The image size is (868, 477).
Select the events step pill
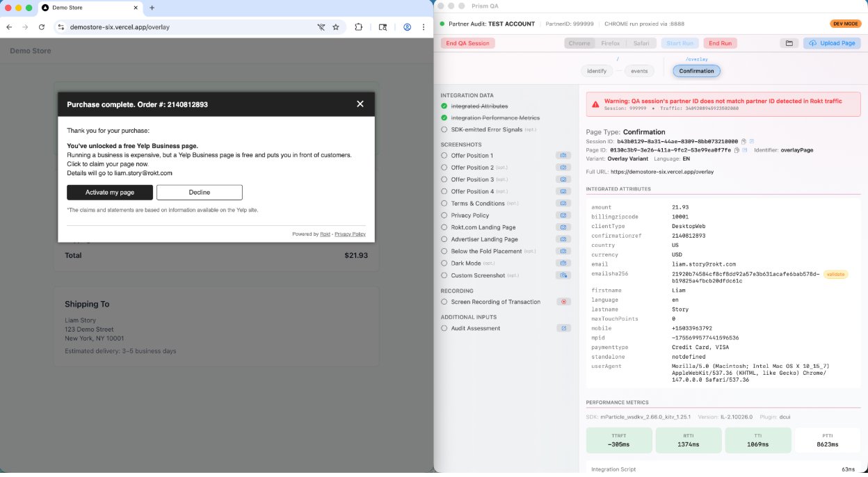point(639,71)
